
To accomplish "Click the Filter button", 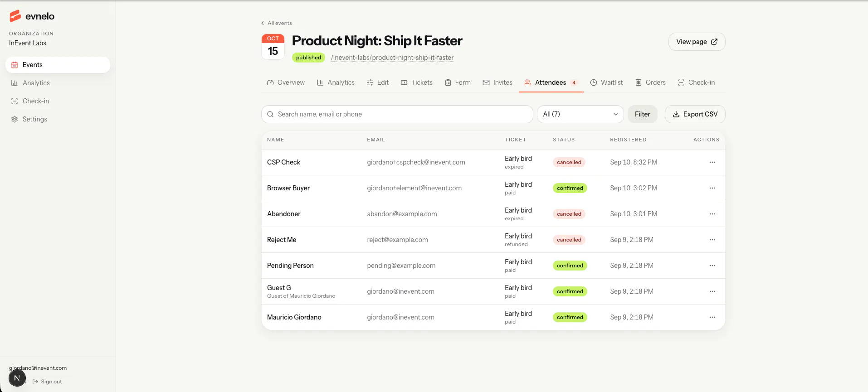I will click(x=643, y=114).
